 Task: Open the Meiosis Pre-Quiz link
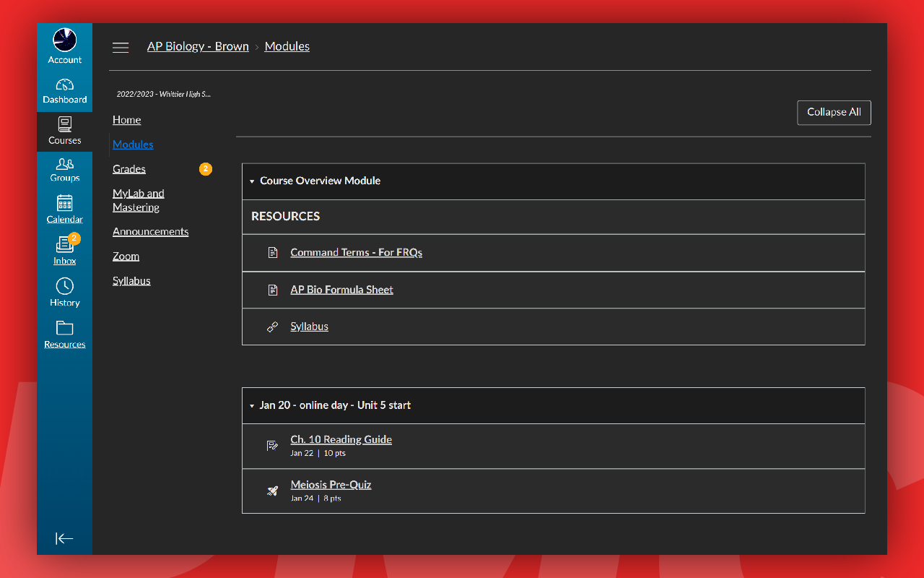tap(331, 485)
